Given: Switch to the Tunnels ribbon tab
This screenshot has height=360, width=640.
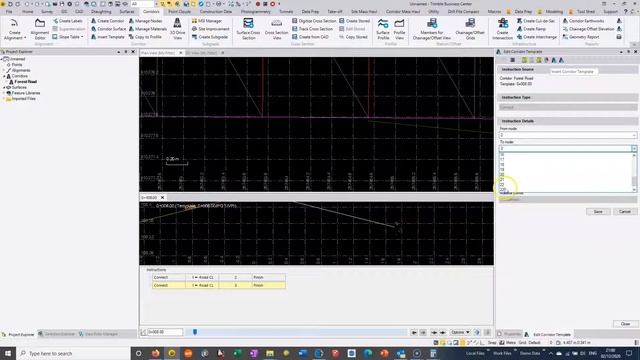Looking at the screenshot, I should 286,12.
